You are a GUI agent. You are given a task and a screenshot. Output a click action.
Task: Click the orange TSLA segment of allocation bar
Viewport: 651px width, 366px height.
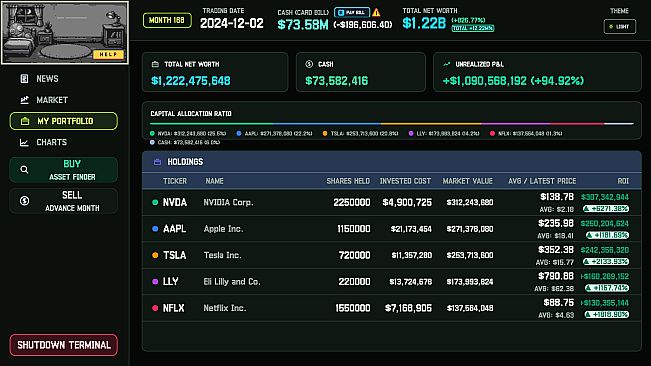[431, 124]
